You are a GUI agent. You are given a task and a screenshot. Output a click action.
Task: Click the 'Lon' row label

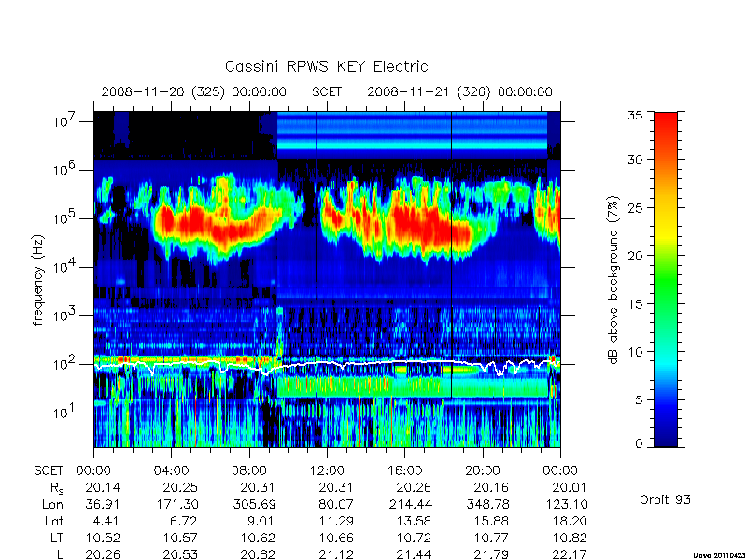coord(53,504)
